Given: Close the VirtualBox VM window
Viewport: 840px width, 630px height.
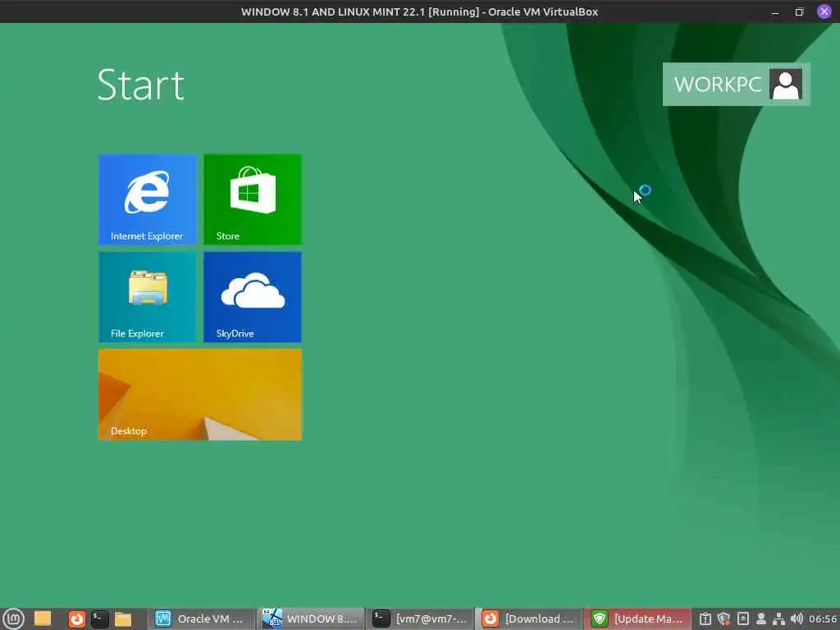Looking at the screenshot, I should click(824, 11).
